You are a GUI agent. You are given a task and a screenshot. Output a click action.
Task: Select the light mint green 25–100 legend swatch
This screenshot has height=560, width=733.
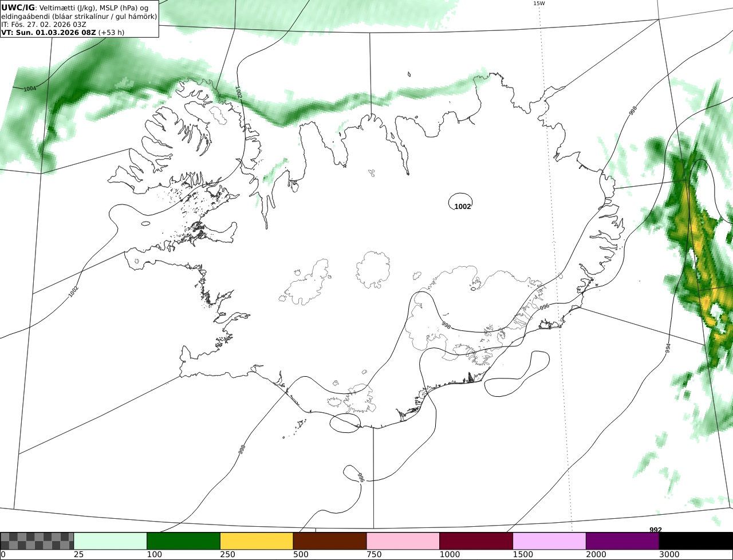[x=111, y=541]
